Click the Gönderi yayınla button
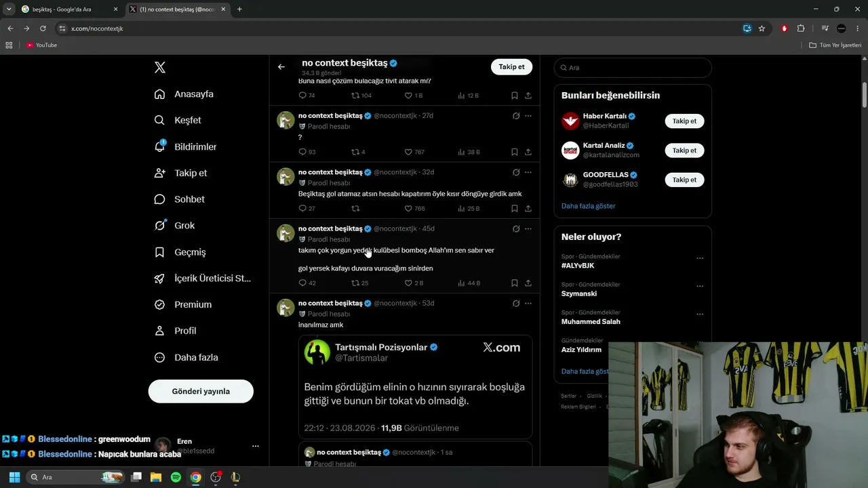The width and height of the screenshot is (868, 488). pyautogui.click(x=201, y=391)
